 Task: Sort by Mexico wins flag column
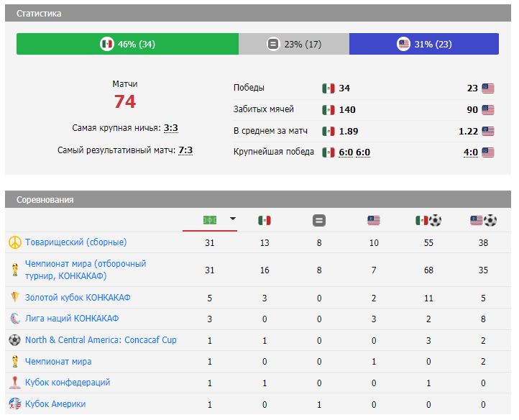click(x=265, y=220)
